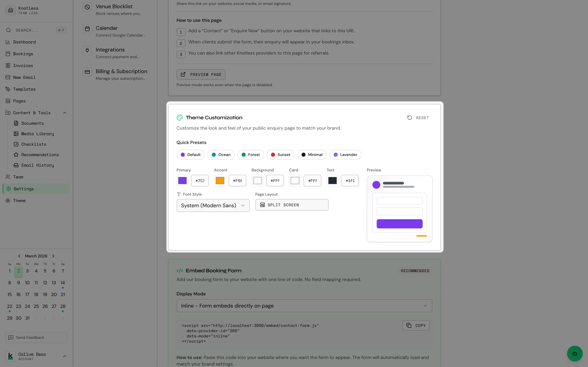
Task: Select the Minimal quick preset
Action: tap(312, 155)
